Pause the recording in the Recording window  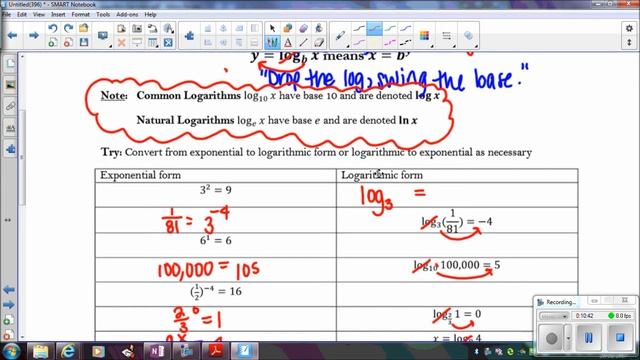589,338
